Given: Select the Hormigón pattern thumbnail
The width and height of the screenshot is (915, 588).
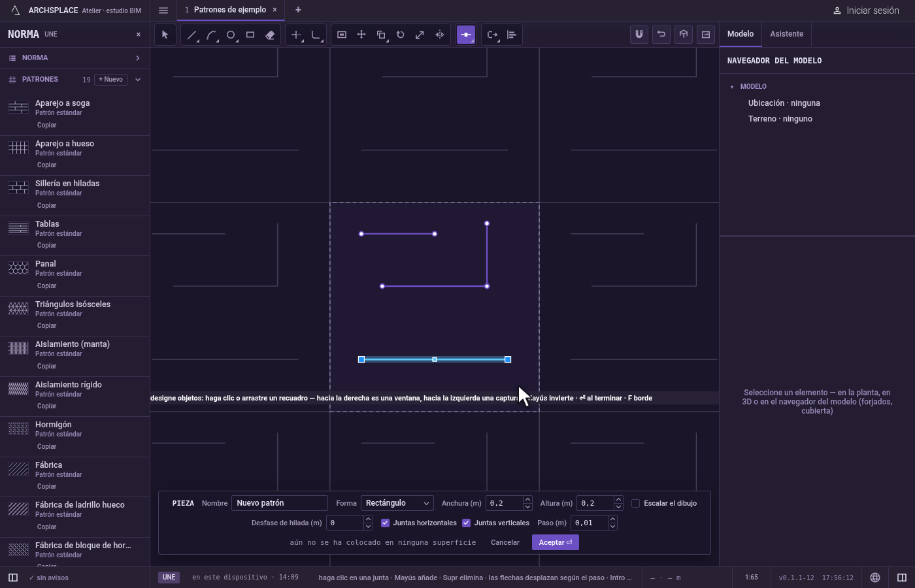Looking at the screenshot, I should click(x=18, y=429).
